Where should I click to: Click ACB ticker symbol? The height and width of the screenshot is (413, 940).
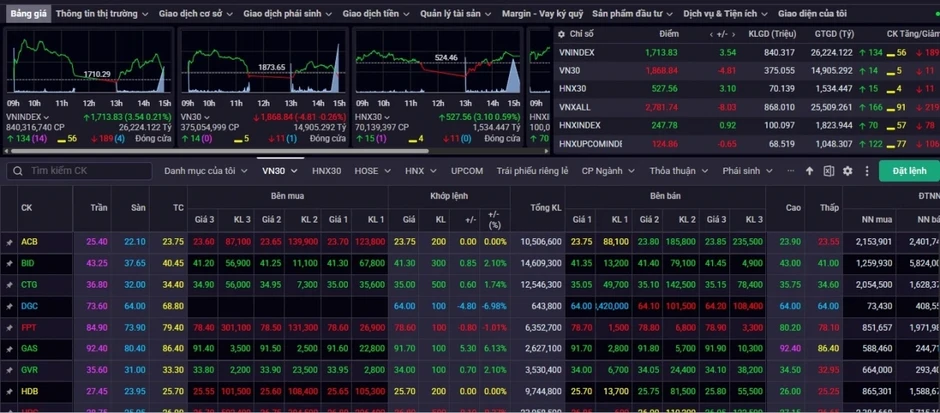[x=29, y=242]
